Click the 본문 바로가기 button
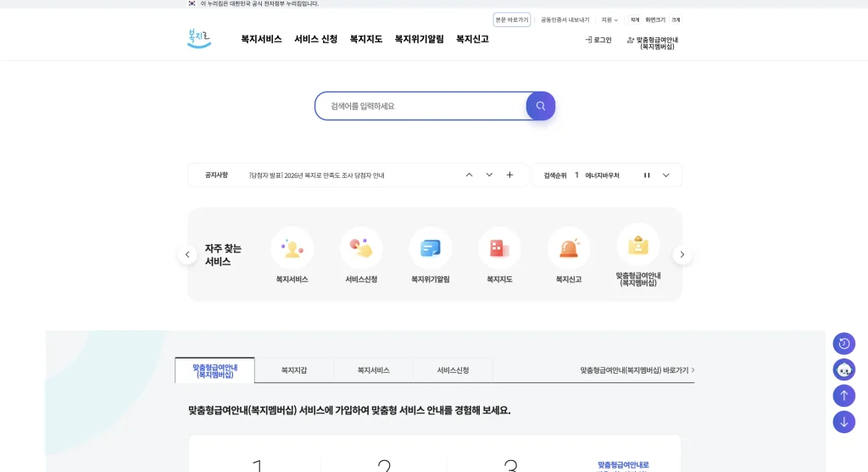Screen dimensions: 868x472 click(x=511, y=20)
